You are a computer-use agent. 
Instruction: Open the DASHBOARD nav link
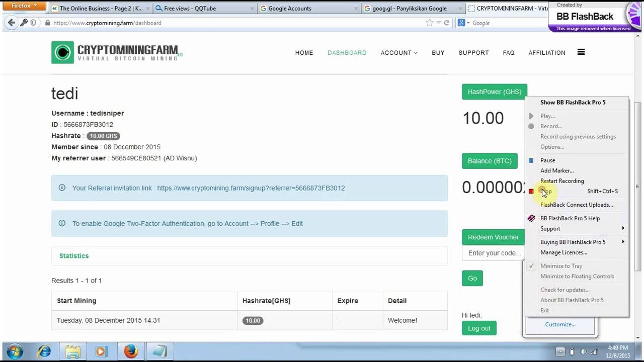click(x=347, y=52)
